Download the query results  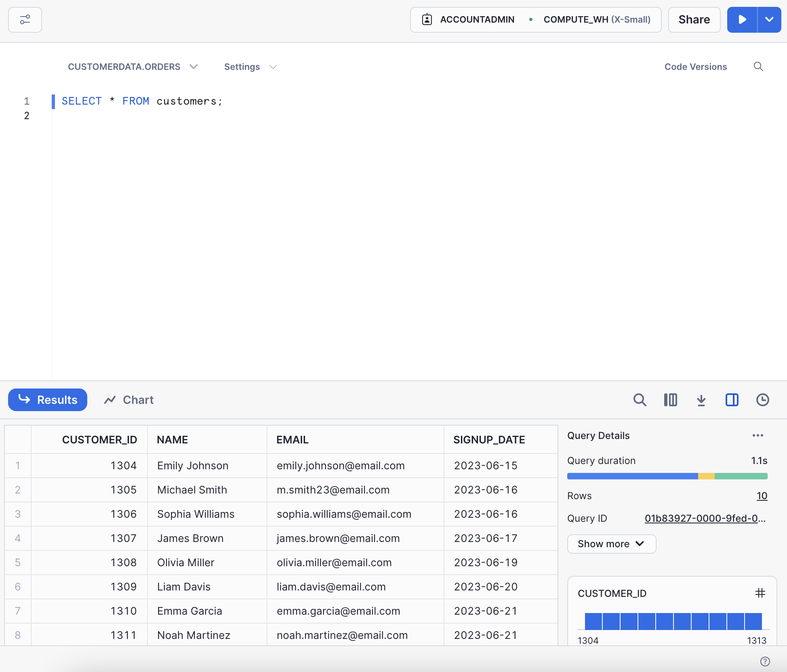click(701, 400)
